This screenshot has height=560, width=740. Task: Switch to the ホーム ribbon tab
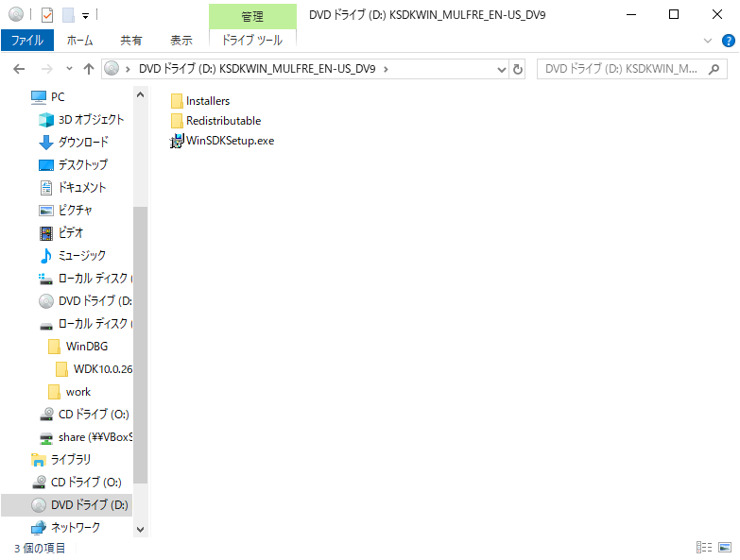[79, 40]
